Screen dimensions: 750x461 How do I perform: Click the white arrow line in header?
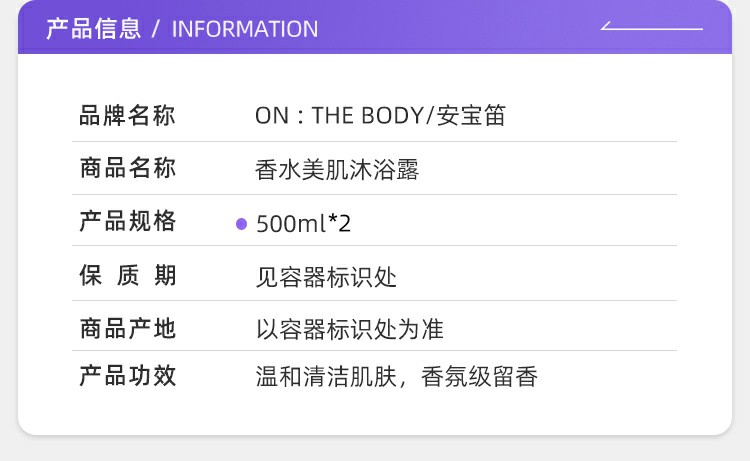point(653,27)
